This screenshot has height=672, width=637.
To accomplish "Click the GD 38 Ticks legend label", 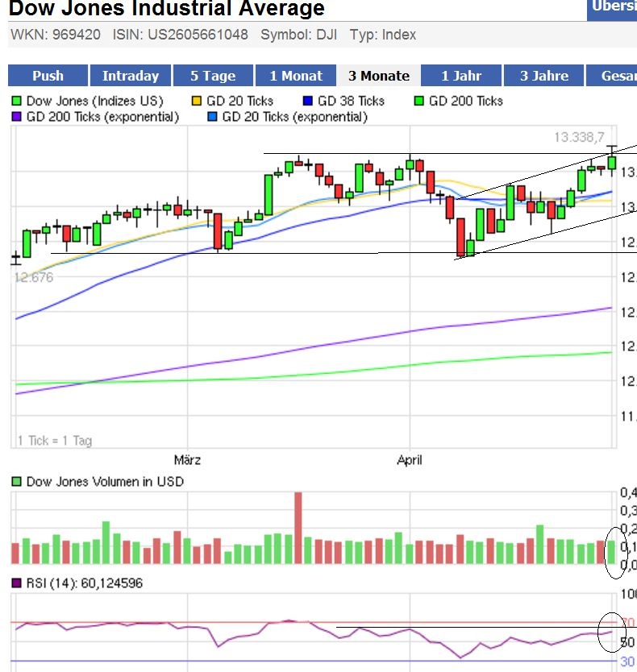I will point(351,102).
